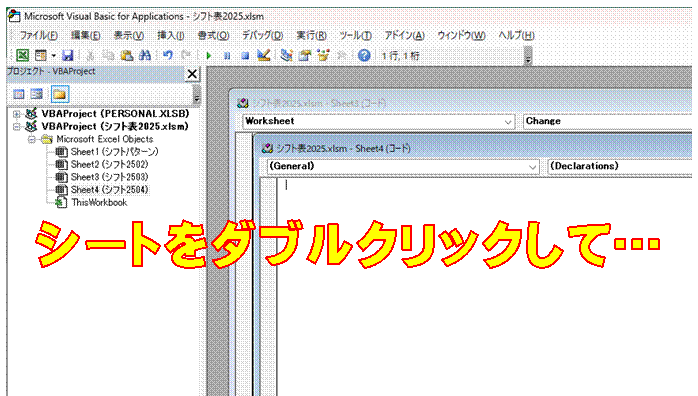Click the cursor position text 1 行, 1 桁
This screenshot has height=396, width=698.
click(x=400, y=56)
